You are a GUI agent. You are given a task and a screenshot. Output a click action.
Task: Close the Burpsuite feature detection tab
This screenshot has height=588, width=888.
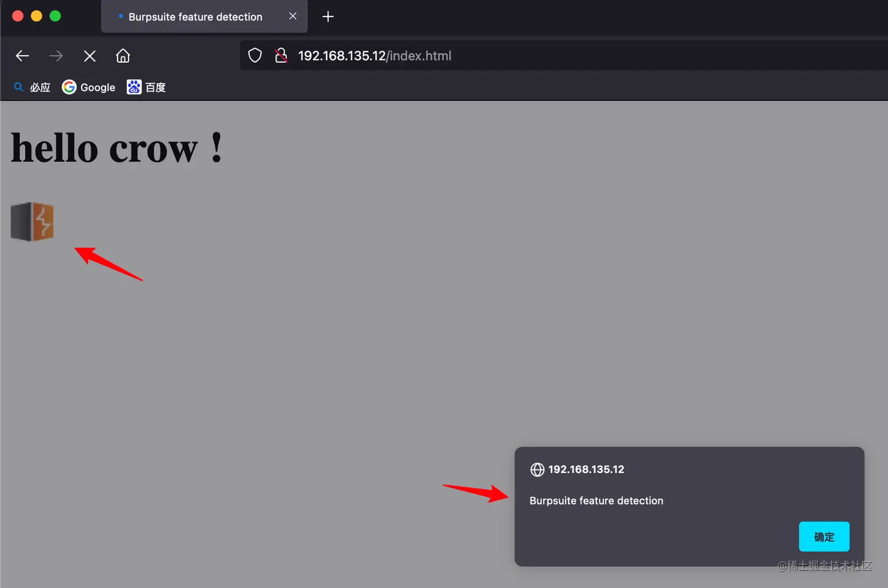tap(293, 16)
